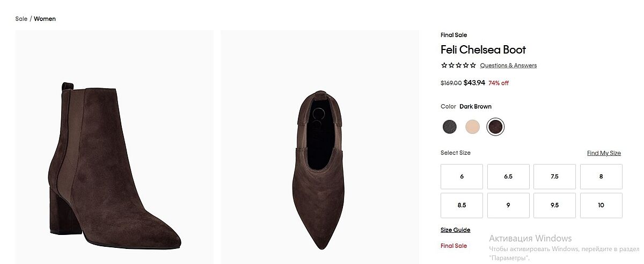Click the red Final Sale text
644x264 pixels.
click(x=453, y=246)
